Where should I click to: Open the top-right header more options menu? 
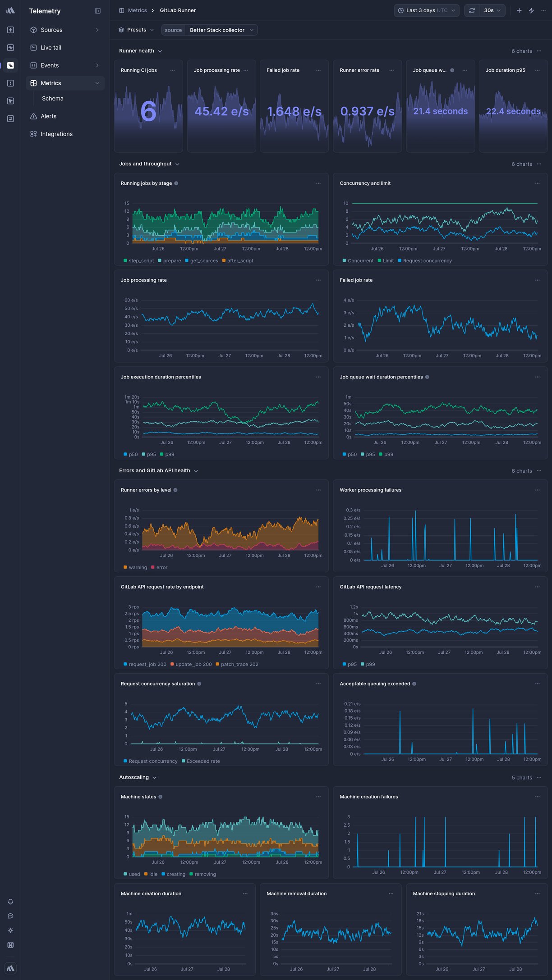point(543,10)
